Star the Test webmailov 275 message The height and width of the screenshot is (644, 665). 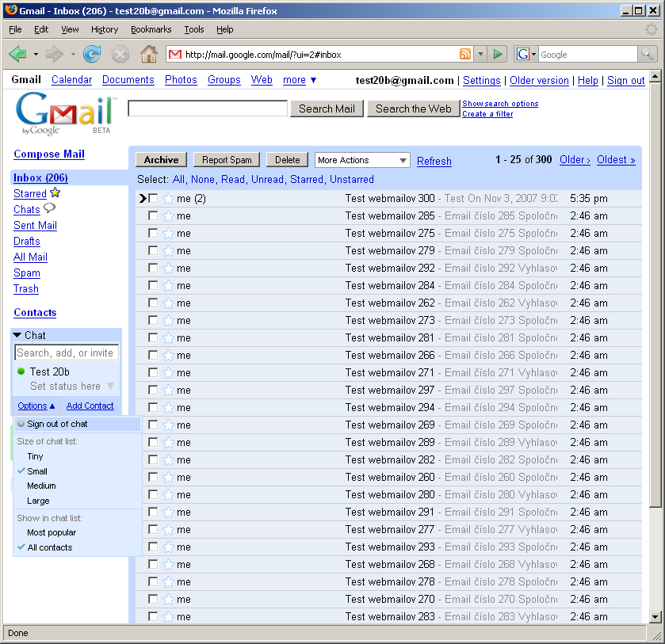click(168, 234)
